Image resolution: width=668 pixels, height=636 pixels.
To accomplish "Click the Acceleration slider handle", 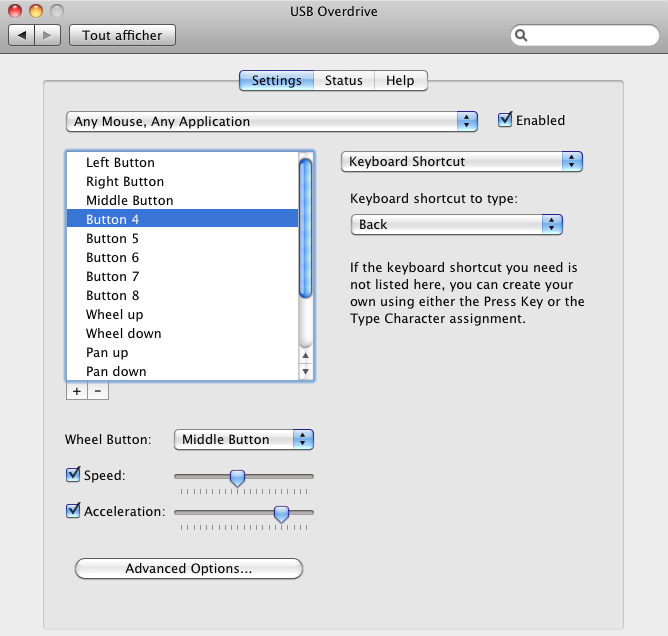I will (x=281, y=514).
